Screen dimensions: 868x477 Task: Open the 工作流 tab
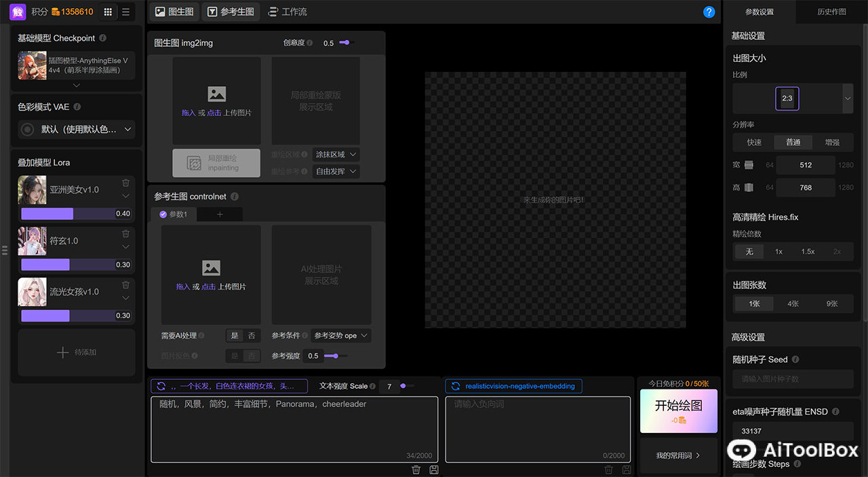(x=287, y=12)
